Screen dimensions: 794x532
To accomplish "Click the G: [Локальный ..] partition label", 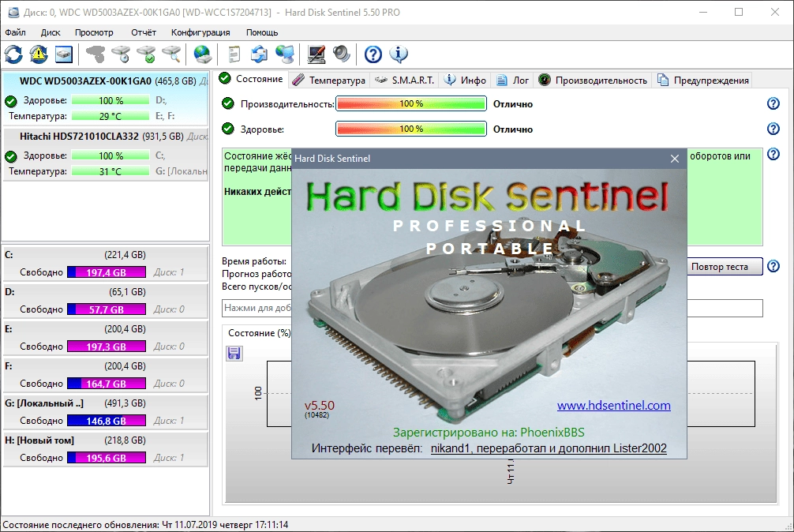I will [44, 403].
